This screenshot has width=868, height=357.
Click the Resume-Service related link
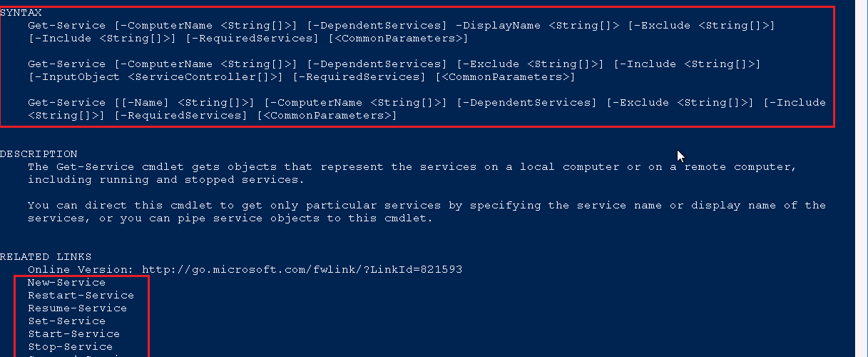(77, 308)
